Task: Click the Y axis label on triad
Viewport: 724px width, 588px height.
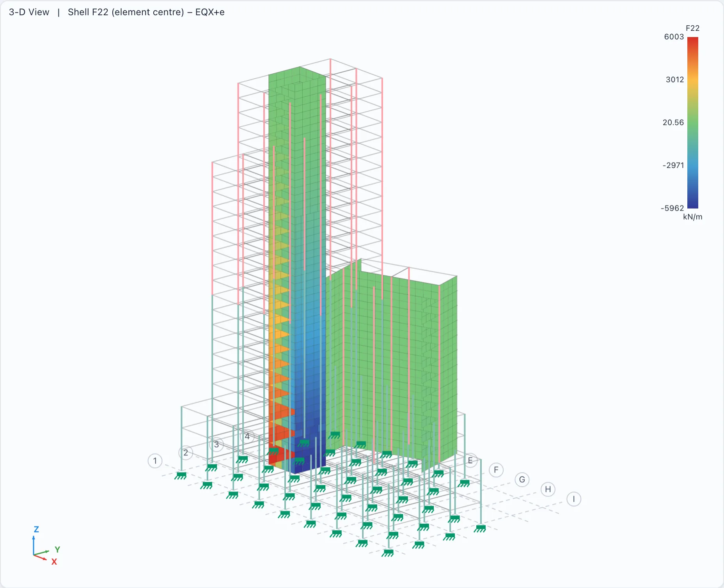Action: [57, 549]
